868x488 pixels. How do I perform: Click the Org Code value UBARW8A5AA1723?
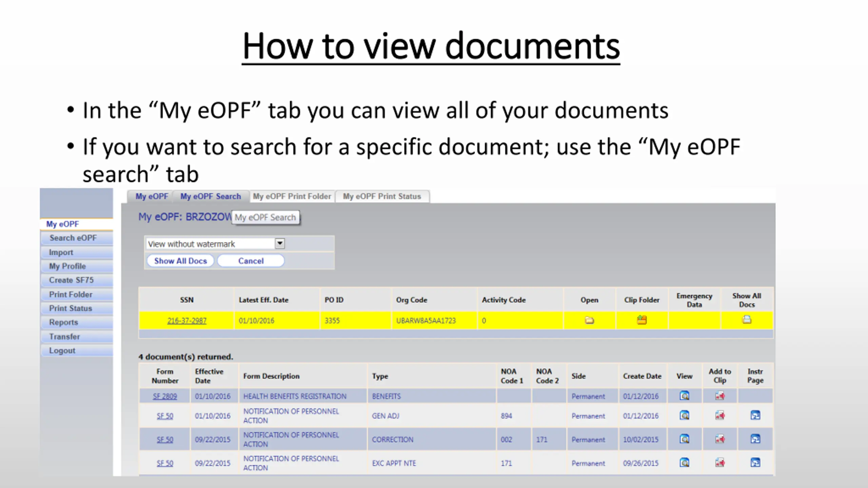pos(426,321)
